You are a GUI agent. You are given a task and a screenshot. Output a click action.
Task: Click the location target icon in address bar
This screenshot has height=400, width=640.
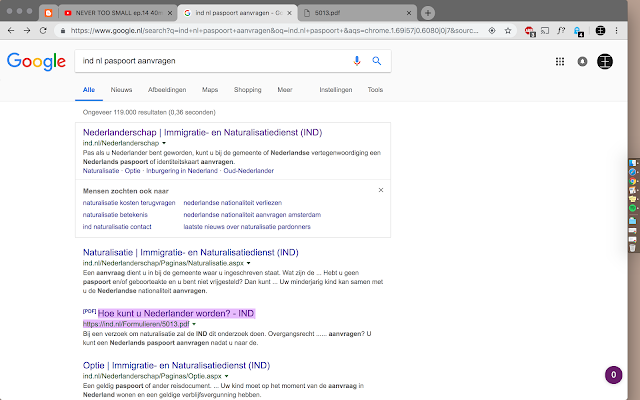[x=492, y=31]
